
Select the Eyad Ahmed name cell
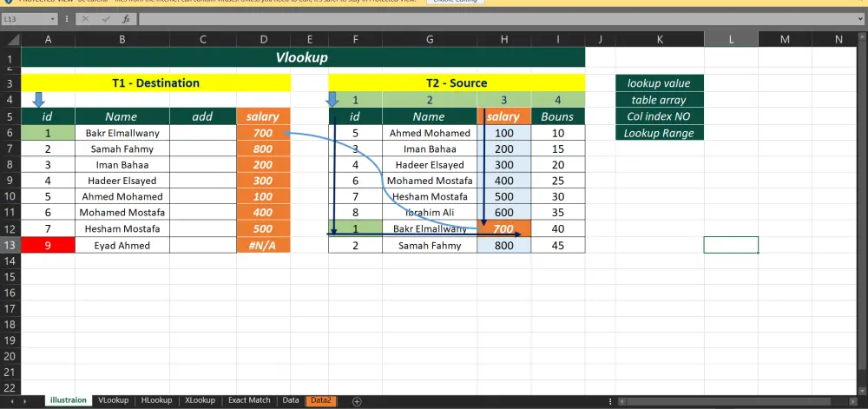pos(122,245)
